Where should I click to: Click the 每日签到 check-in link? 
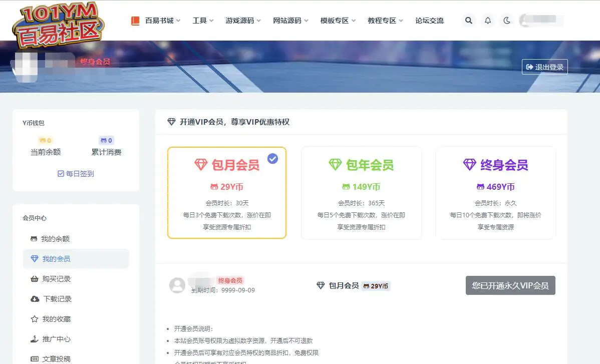[x=76, y=174]
